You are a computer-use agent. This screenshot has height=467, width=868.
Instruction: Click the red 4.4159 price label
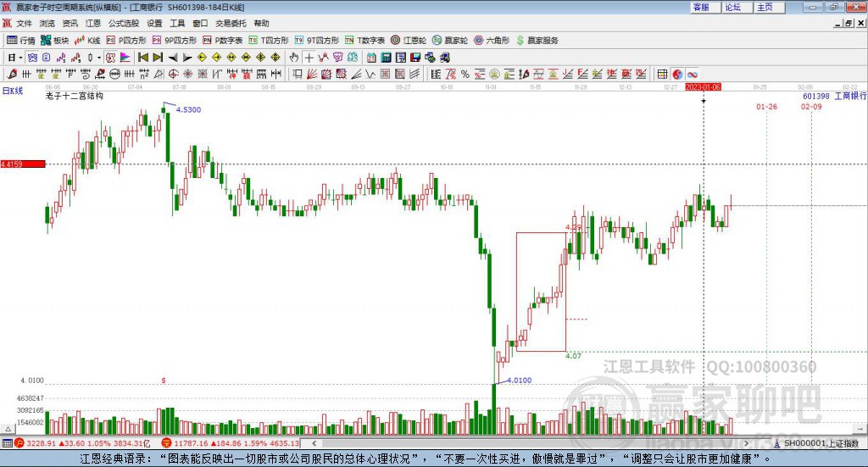23,164
